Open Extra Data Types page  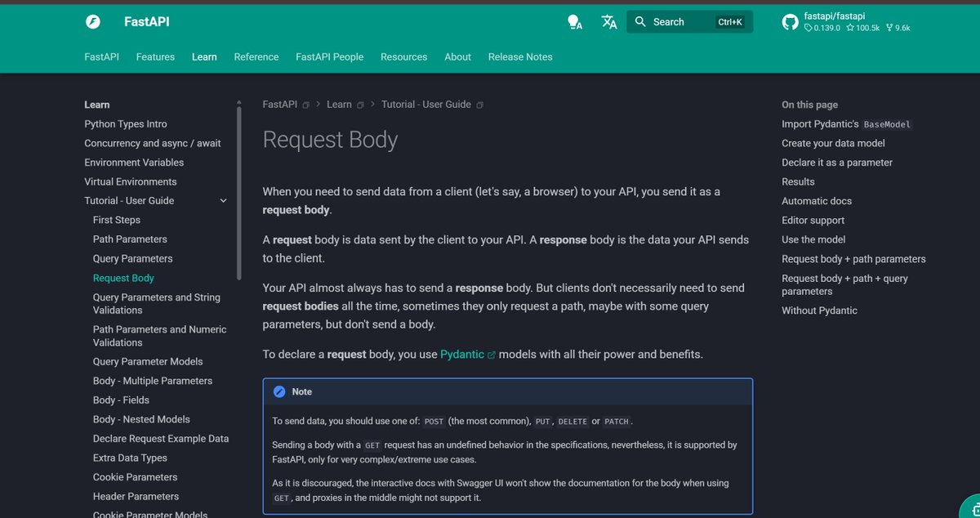130,458
